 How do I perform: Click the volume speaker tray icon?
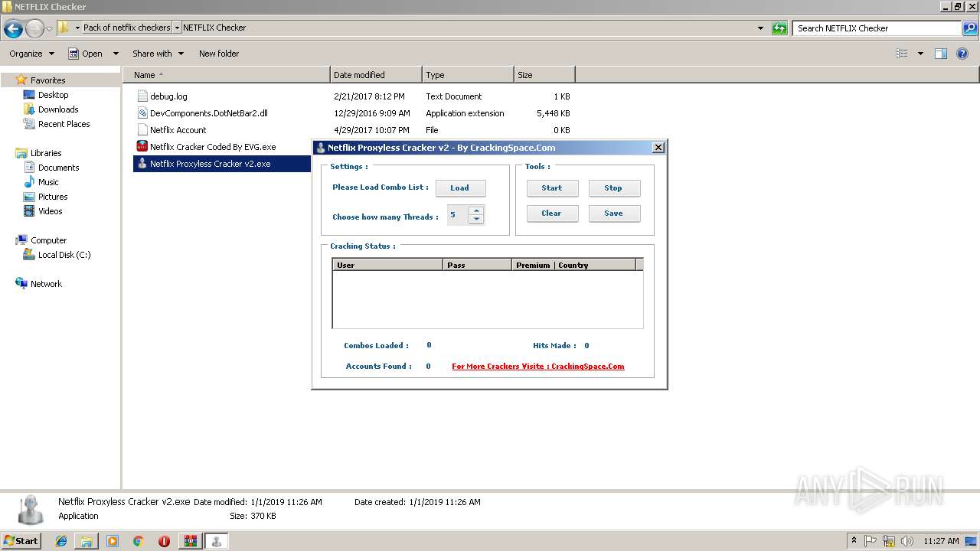click(907, 541)
